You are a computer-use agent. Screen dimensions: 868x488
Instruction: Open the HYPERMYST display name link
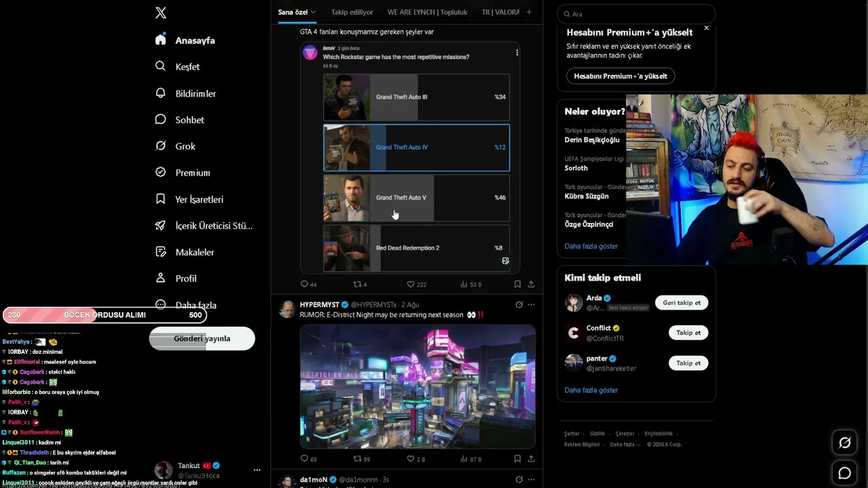tap(319, 305)
